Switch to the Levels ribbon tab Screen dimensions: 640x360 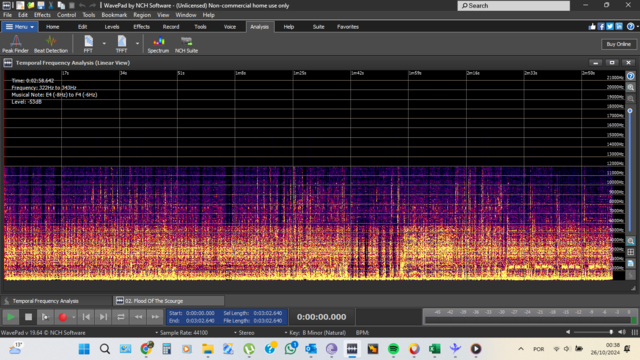[112, 27]
